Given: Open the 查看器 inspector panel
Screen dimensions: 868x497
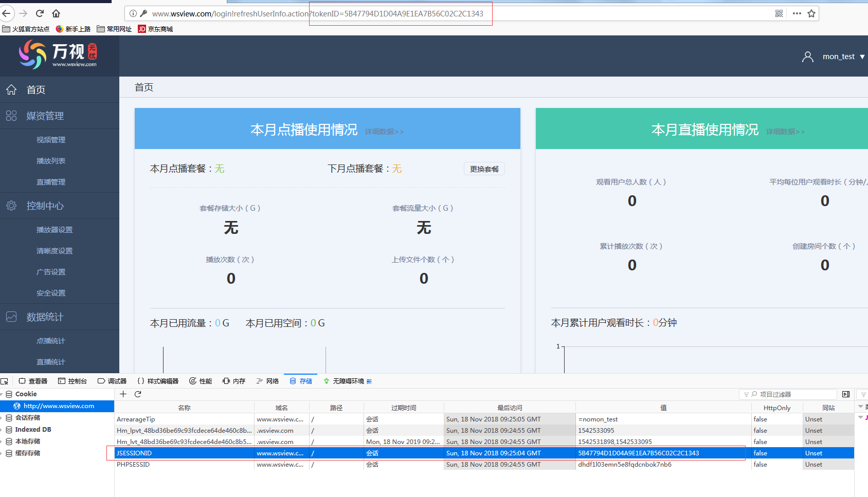Looking at the screenshot, I should pos(33,381).
